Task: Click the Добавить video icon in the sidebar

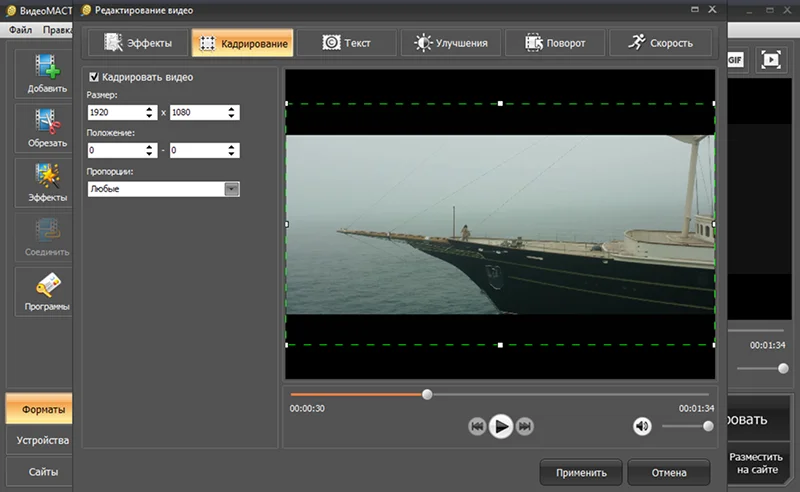Action: pos(46,66)
